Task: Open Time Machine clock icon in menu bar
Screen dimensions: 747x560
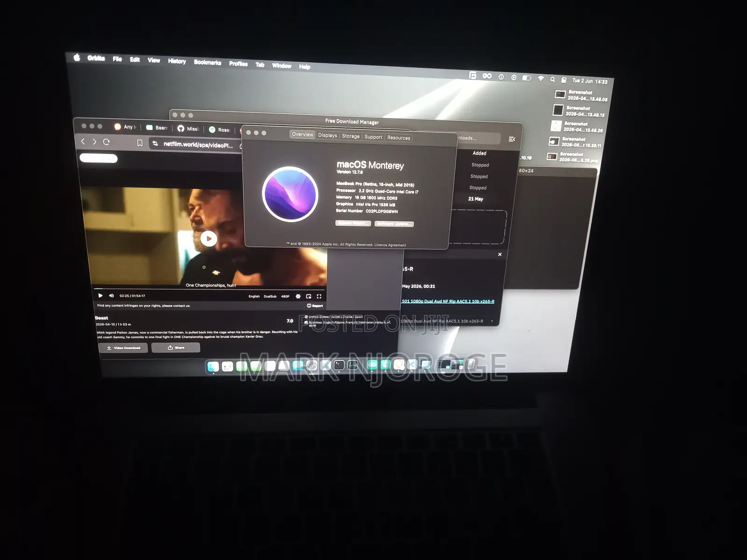Action: pos(501,77)
